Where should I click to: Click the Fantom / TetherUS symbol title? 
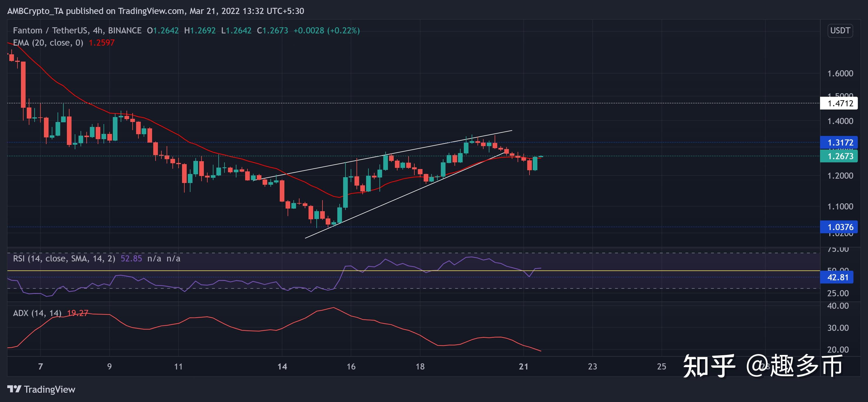pos(51,30)
